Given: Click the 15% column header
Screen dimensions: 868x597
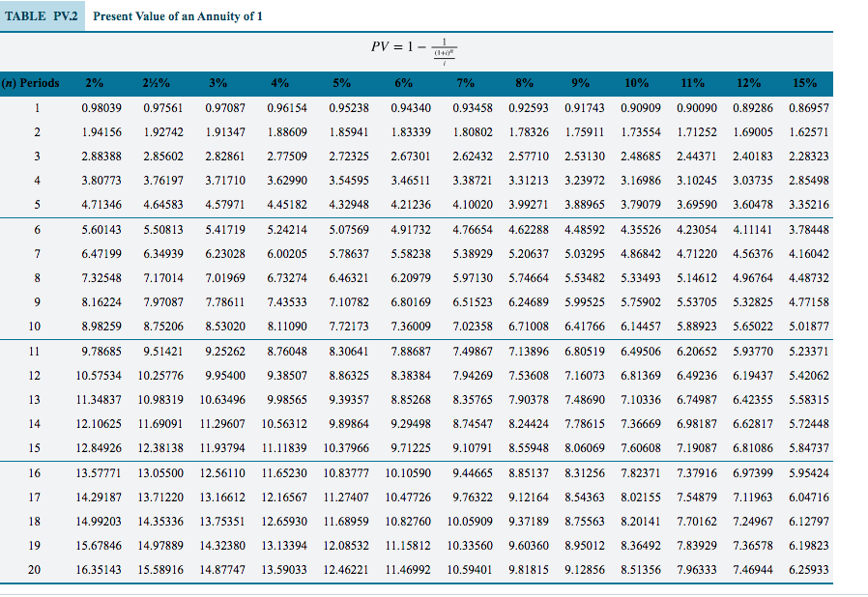Looking at the screenshot, I should point(805,83).
